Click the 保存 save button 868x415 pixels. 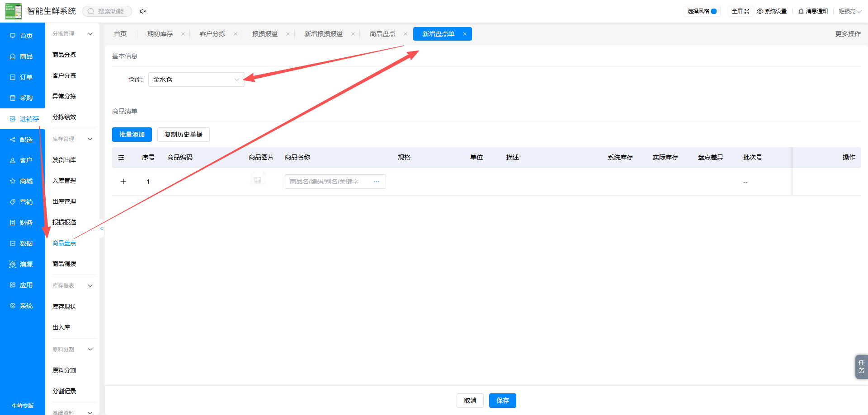click(x=503, y=401)
